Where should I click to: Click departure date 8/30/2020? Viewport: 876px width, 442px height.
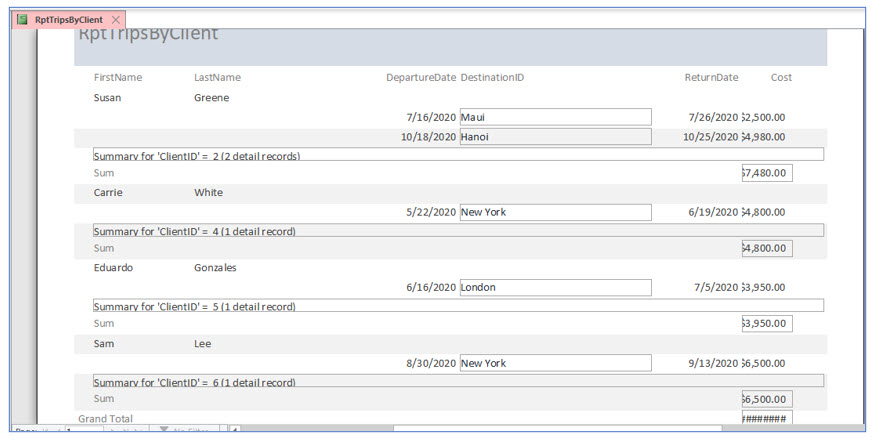pyautogui.click(x=431, y=363)
